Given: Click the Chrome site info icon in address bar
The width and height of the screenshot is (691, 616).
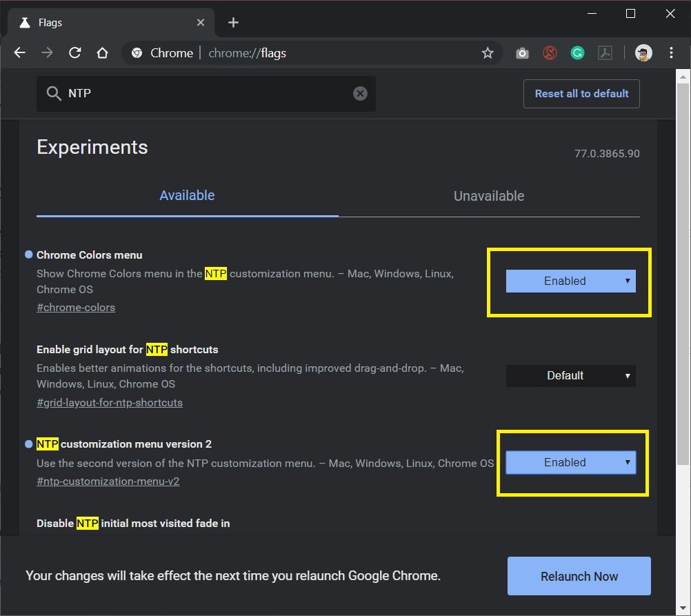Looking at the screenshot, I should pos(137,53).
